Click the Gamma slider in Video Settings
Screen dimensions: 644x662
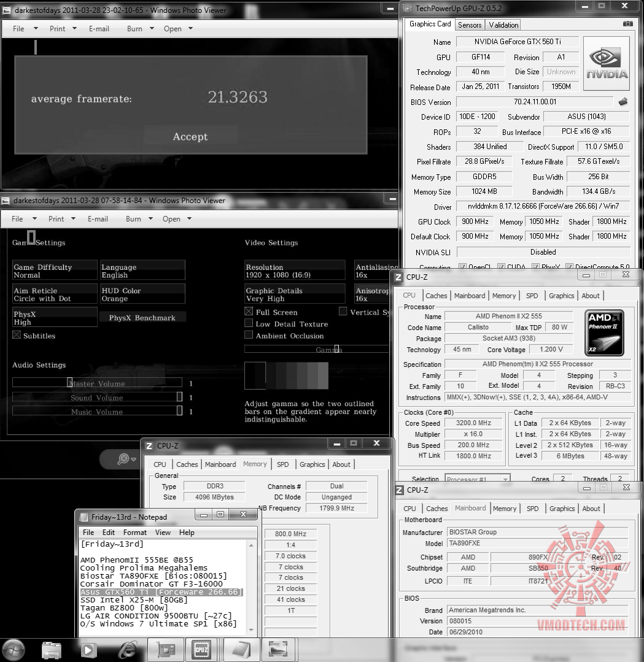(x=317, y=349)
